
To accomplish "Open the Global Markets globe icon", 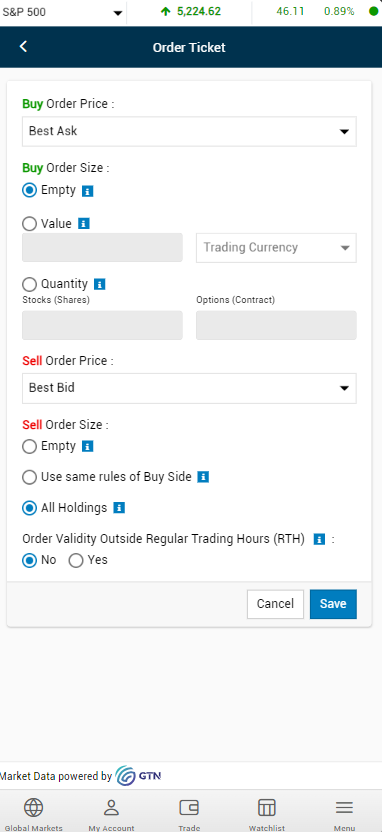I will (x=33, y=808).
